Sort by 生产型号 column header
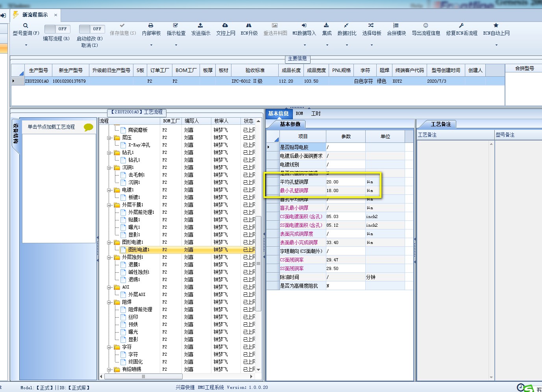 click(x=38, y=70)
